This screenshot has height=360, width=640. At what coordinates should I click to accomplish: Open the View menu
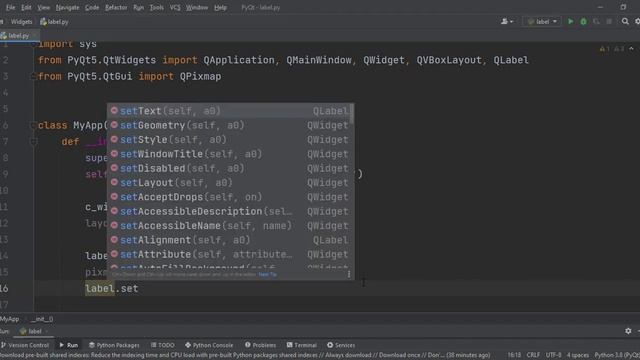click(x=43, y=7)
